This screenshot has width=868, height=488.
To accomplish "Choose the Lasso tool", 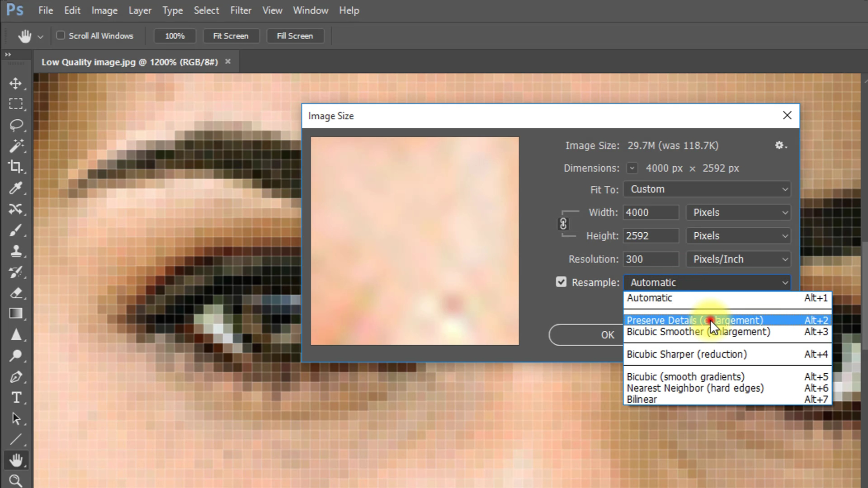I will 17,125.
